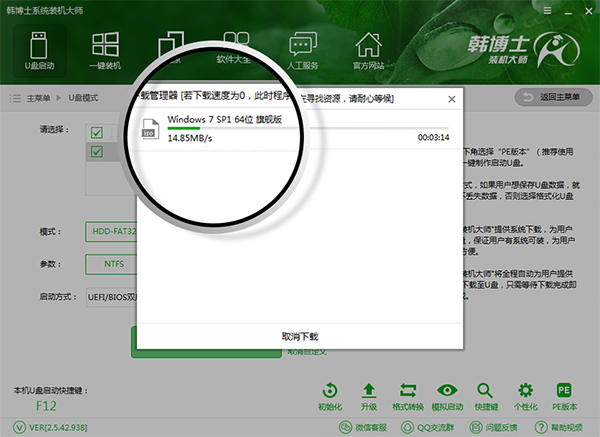600x437 pixels.
Task: Click the breadcrumb list icon
Action: 15,98
